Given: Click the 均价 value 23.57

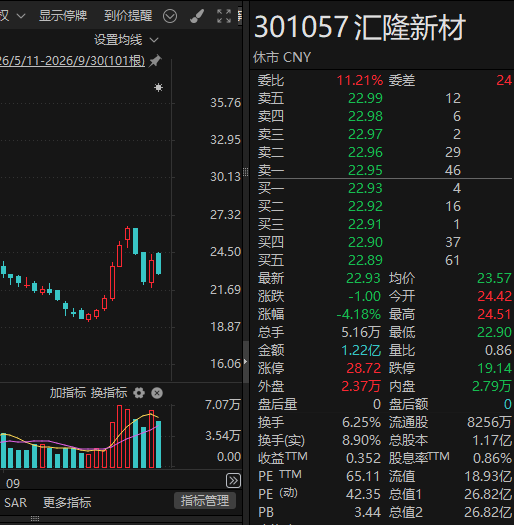Looking at the screenshot, I should click(x=494, y=279).
